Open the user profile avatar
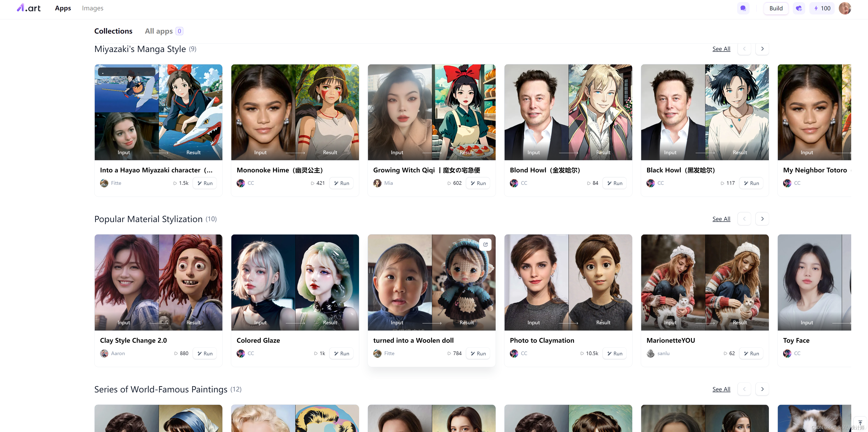This screenshot has height=432, width=868. pyautogui.click(x=845, y=9)
